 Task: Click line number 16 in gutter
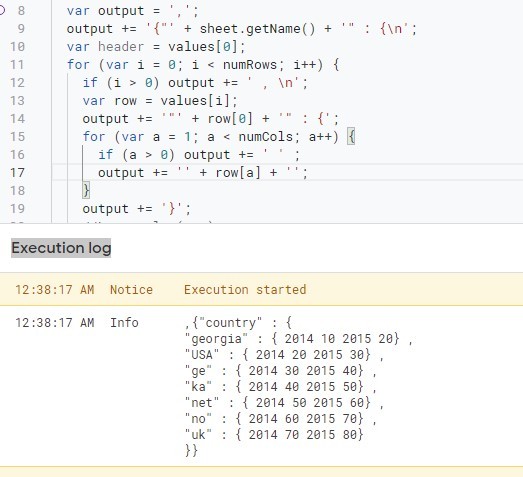click(17, 155)
